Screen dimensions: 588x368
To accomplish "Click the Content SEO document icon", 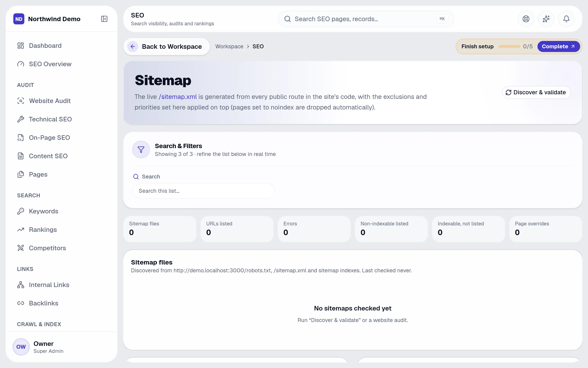I will click(x=21, y=156).
